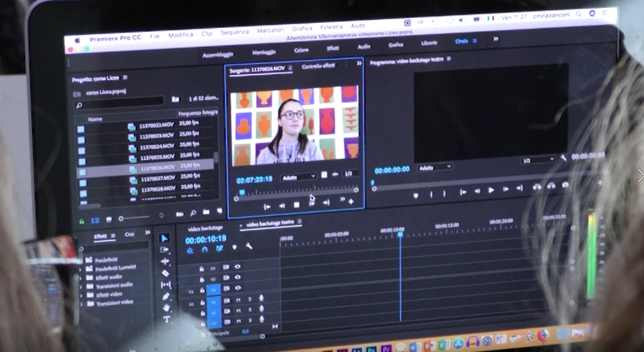Toggle timeline snap magnet
Screen dimensions: 644x352
205,250
